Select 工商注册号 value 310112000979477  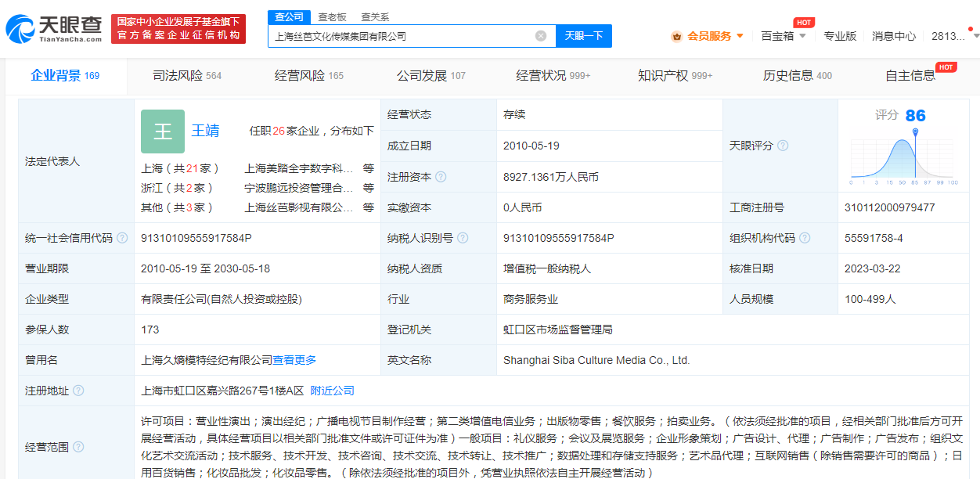(890, 207)
